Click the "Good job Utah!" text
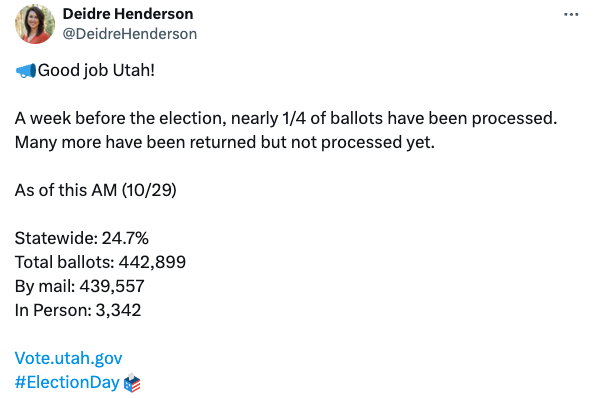 [x=96, y=70]
